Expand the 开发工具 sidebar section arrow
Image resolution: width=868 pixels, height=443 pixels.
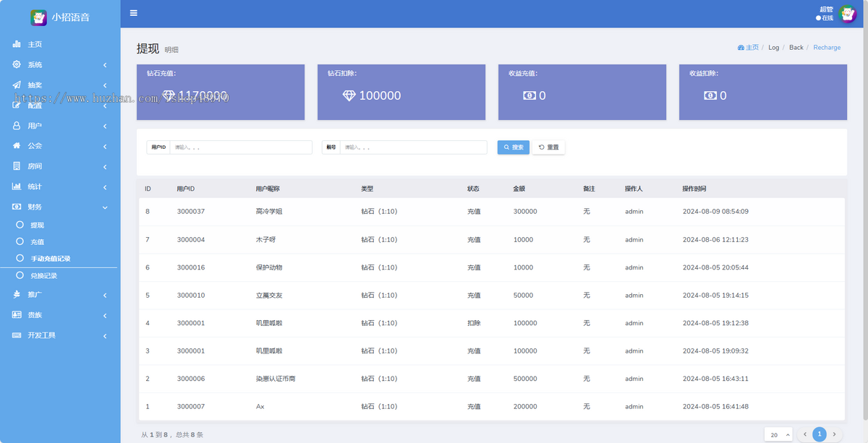coord(105,335)
